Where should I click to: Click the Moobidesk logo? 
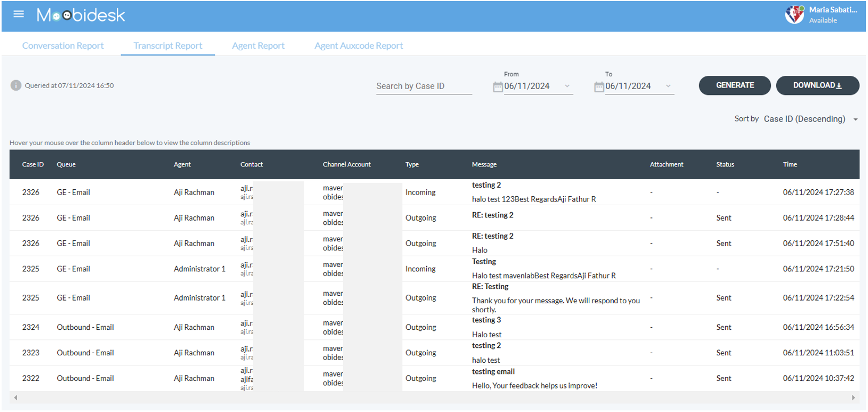click(81, 15)
